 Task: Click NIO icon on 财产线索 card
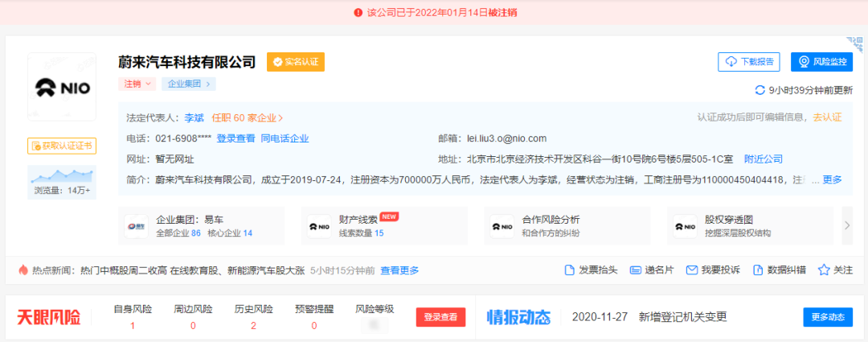click(319, 226)
